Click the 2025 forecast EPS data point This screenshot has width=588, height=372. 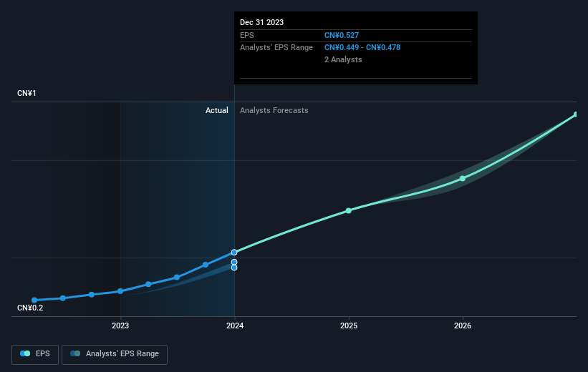(348, 210)
